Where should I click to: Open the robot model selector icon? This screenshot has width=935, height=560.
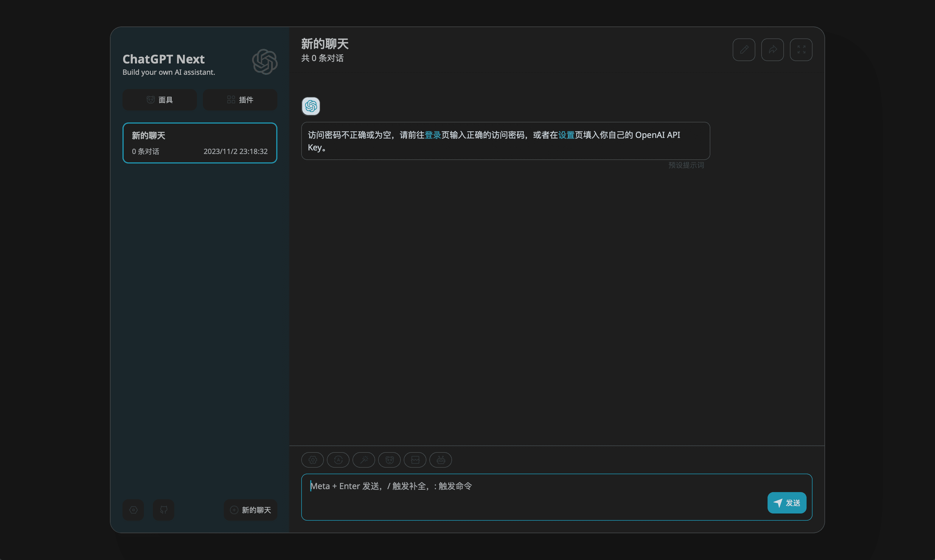click(x=440, y=460)
